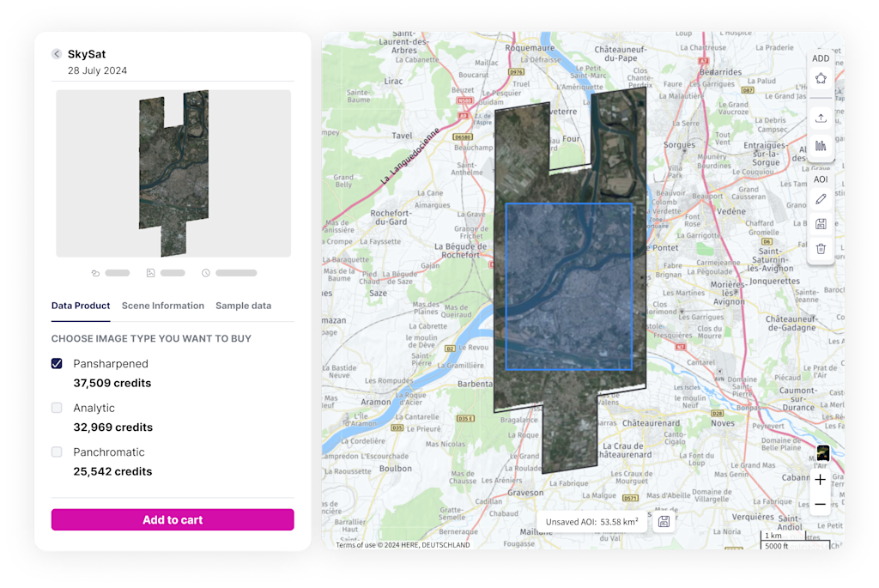Click Châteaurenard label on the map
The image size is (879, 588).
pyautogui.click(x=651, y=423)
